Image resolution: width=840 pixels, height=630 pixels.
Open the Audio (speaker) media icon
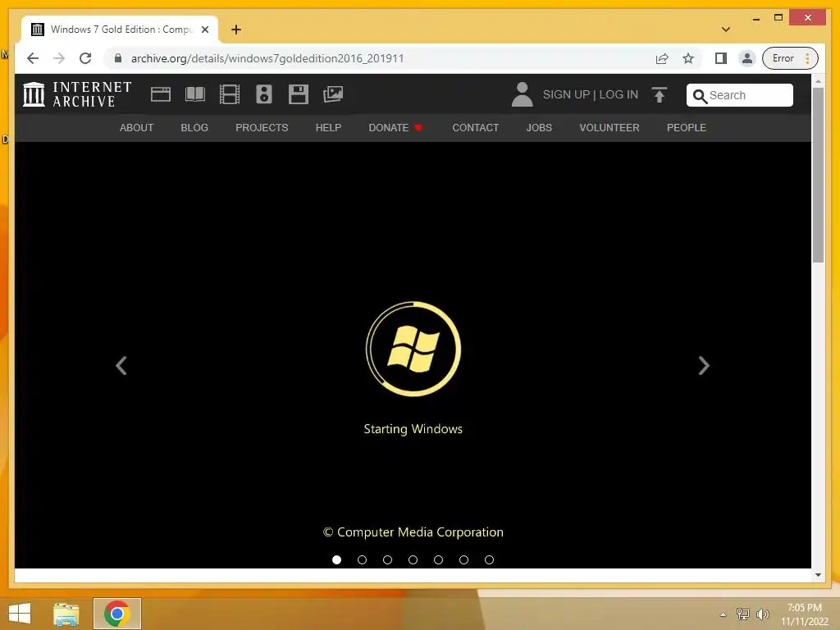[263, 94]
